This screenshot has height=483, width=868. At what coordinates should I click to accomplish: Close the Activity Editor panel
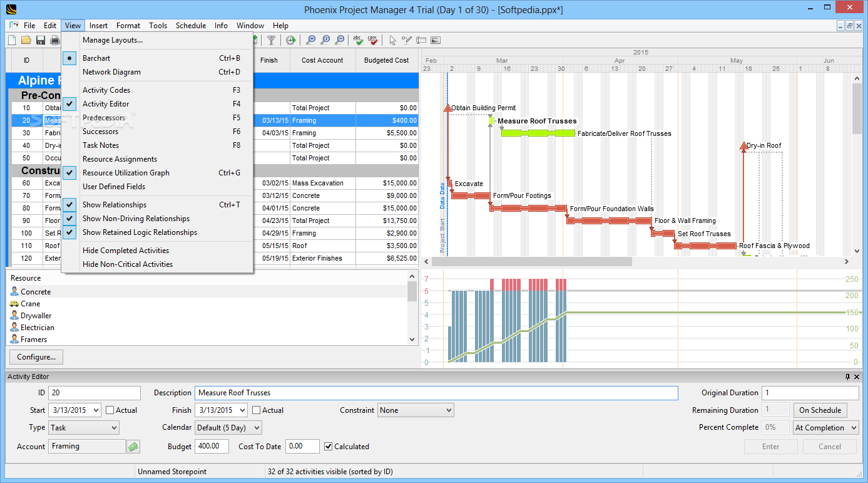857,377
